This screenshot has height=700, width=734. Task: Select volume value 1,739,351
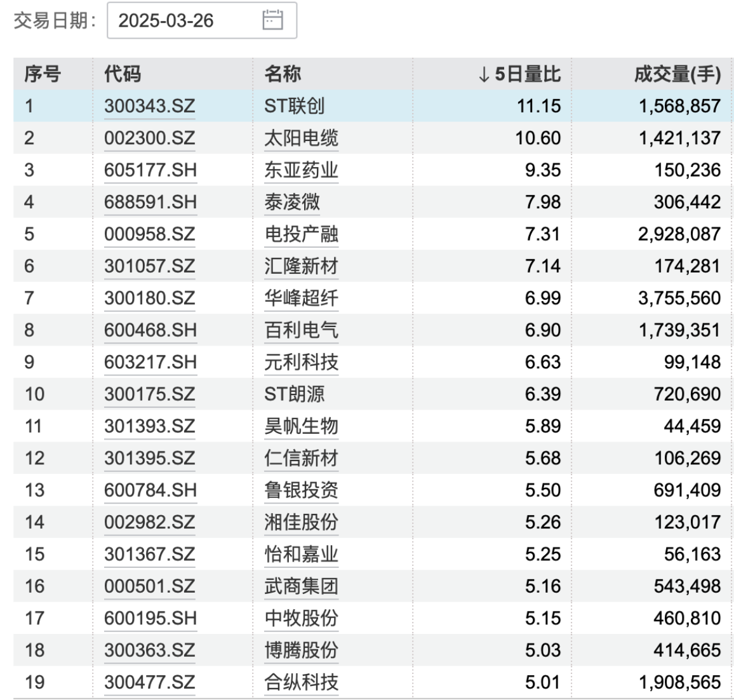[679, 330]
